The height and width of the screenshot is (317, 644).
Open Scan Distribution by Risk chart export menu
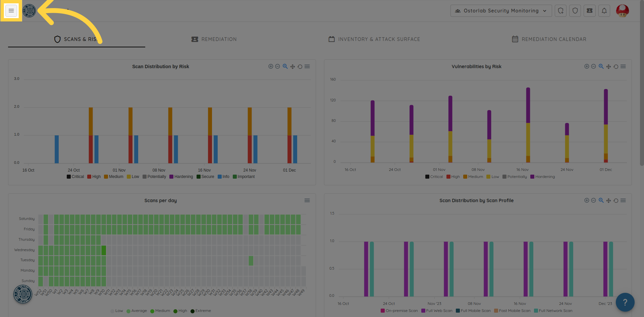click(307, 66)
